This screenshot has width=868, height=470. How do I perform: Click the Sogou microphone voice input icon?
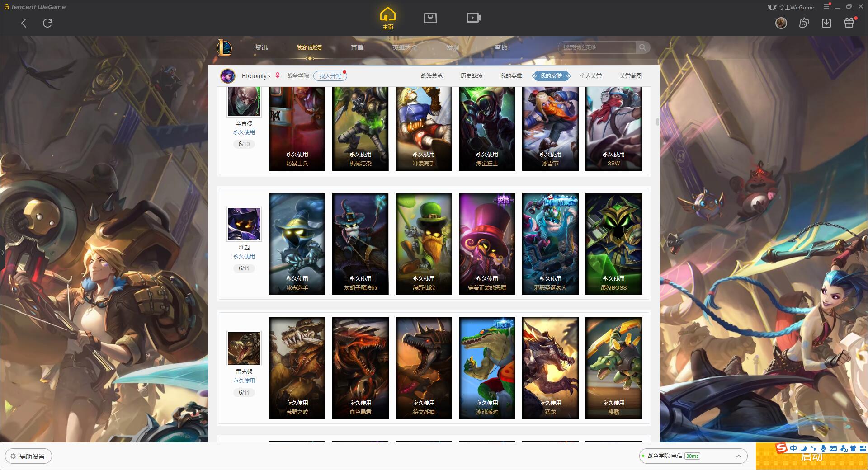823,448
